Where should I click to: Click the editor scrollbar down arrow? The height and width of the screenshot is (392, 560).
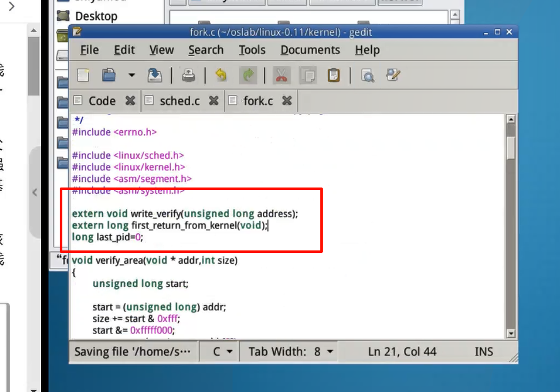(510, 333)
